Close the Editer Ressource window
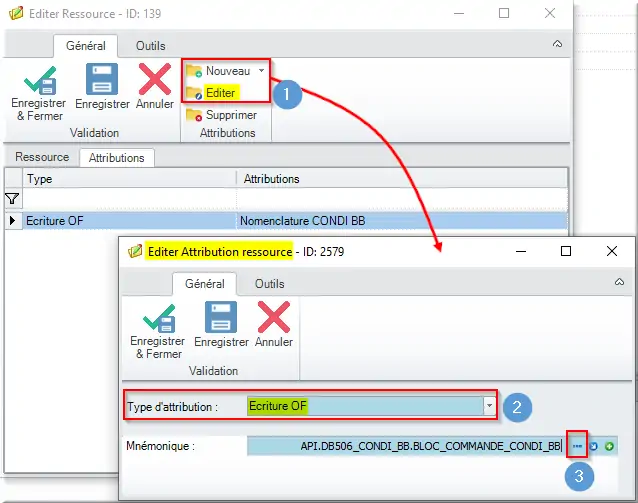The width and height of the screenshot is (638, 503). coord(550,13)
